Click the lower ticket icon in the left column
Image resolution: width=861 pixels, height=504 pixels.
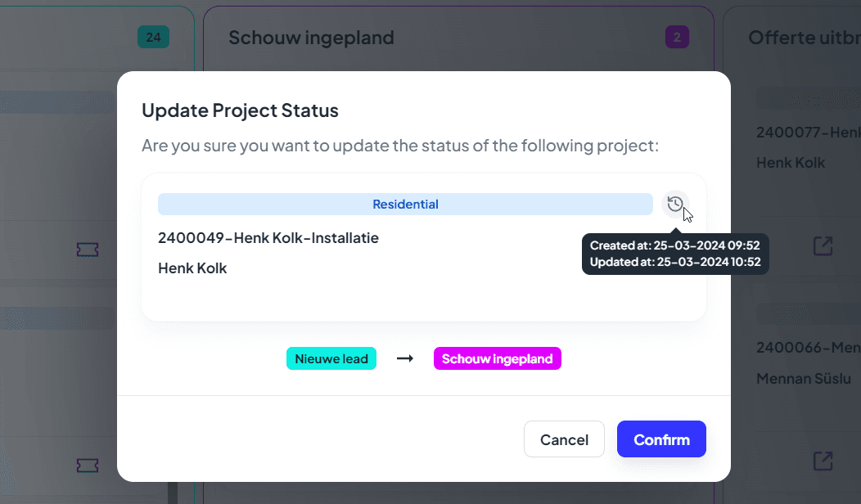[87, 465]
